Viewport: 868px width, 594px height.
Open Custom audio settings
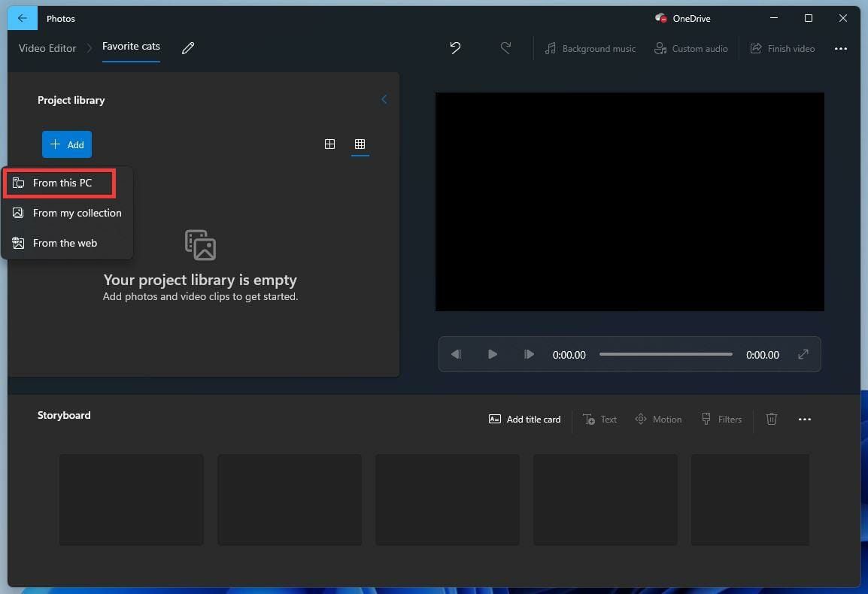pyautogui.click(x=690, y=48)
